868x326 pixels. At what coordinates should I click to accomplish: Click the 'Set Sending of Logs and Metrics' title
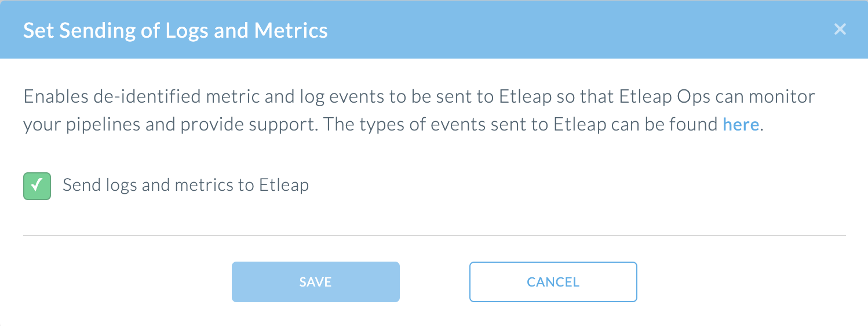[175, 30]
